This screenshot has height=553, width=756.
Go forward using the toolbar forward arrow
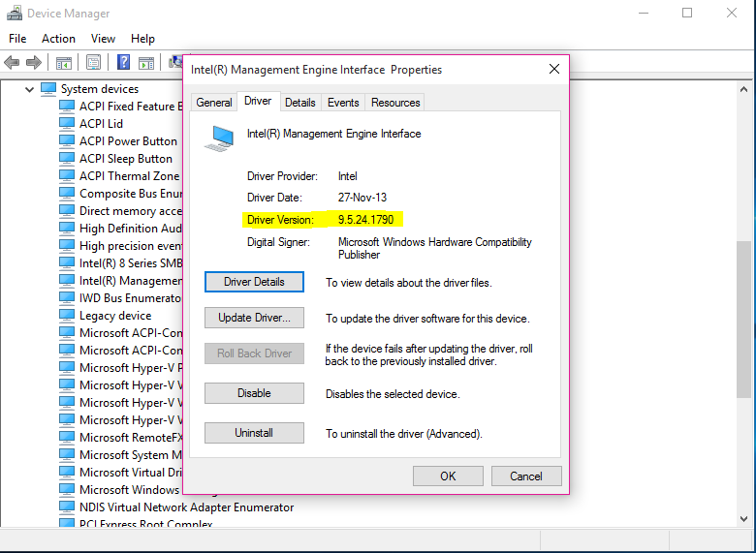[33, 62]
